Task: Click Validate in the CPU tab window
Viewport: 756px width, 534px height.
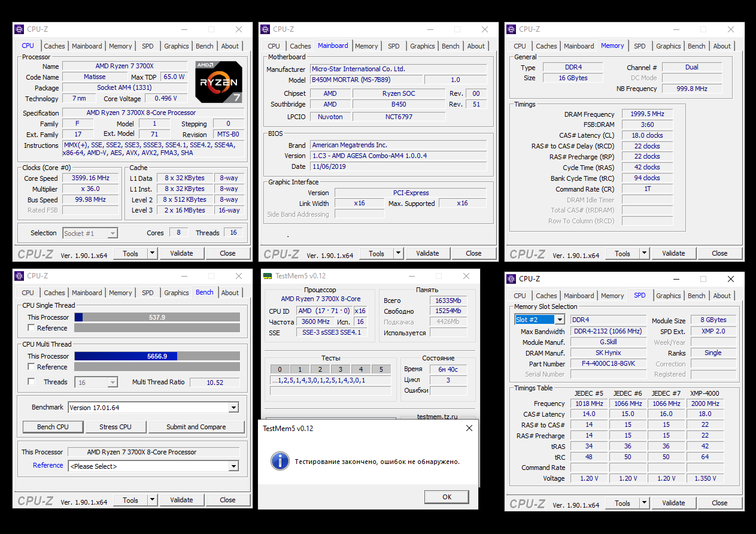Action: [181, 253]
